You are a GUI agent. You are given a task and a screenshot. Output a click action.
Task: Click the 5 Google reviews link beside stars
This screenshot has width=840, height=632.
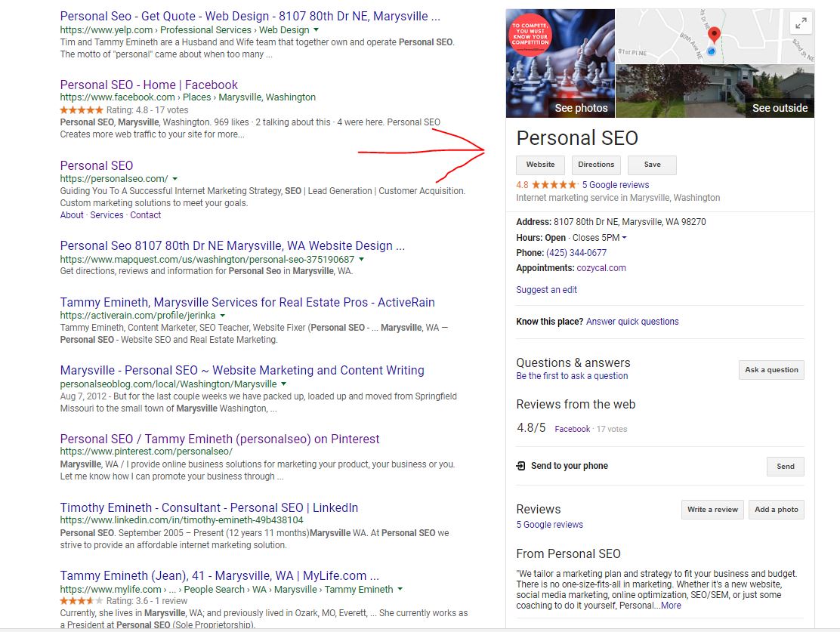(x=616, y=185)
